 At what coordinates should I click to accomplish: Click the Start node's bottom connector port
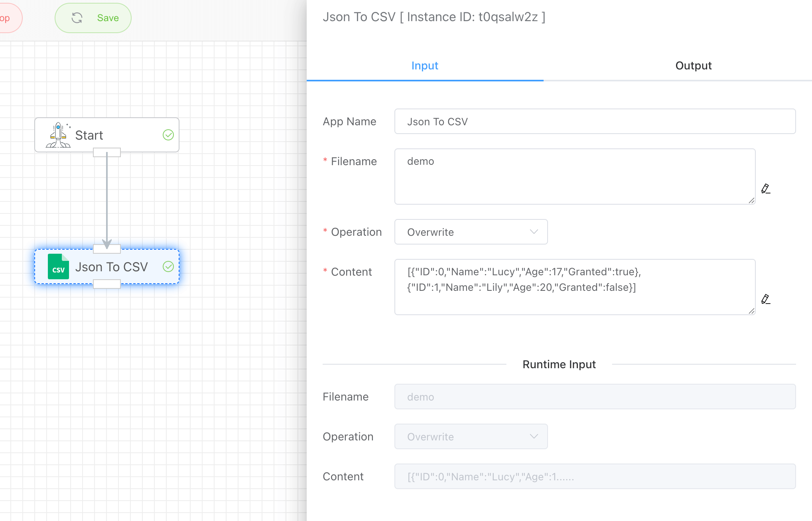click(107, 152)
